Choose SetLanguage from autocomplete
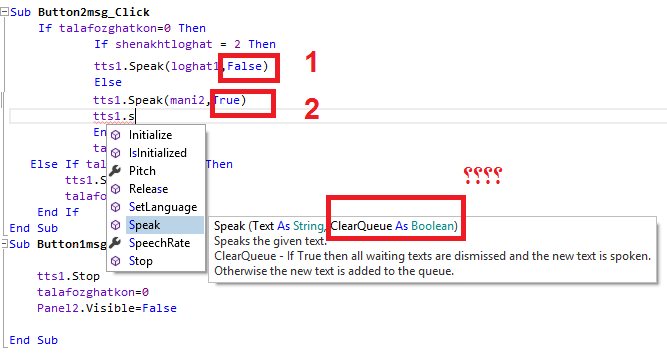The width and height of the screenshot is (667, 363). point(162,207)
